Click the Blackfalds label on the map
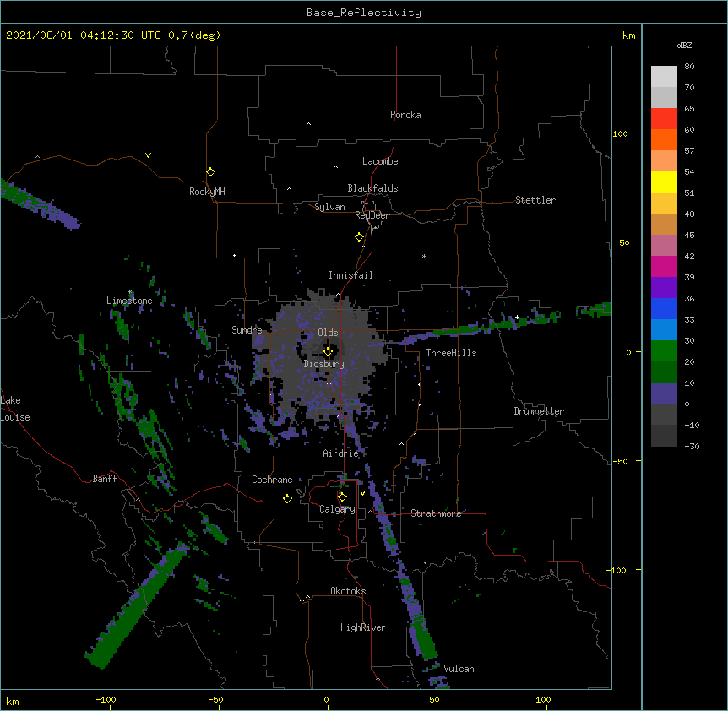 (372, 188)
